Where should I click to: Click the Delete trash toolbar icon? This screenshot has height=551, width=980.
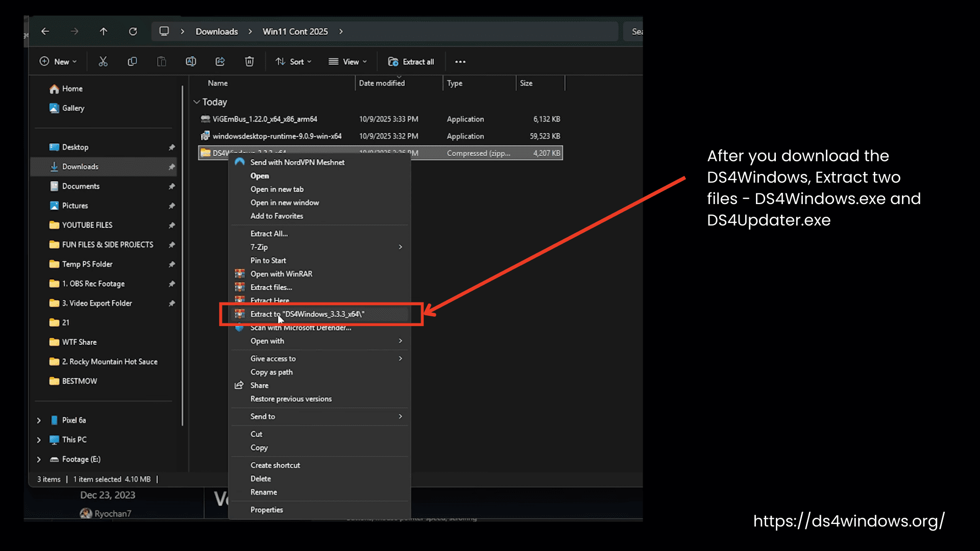tap(249, 62)
